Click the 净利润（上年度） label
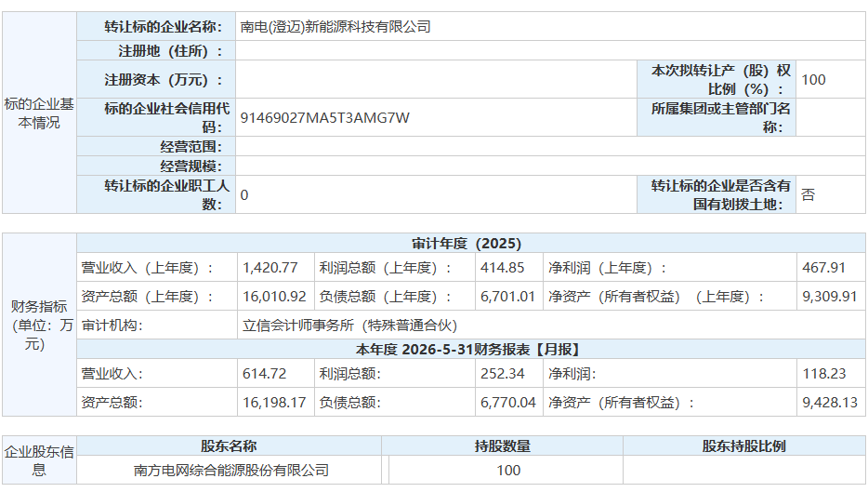Viewport: 868px width, 492px height. pos(607,268)
